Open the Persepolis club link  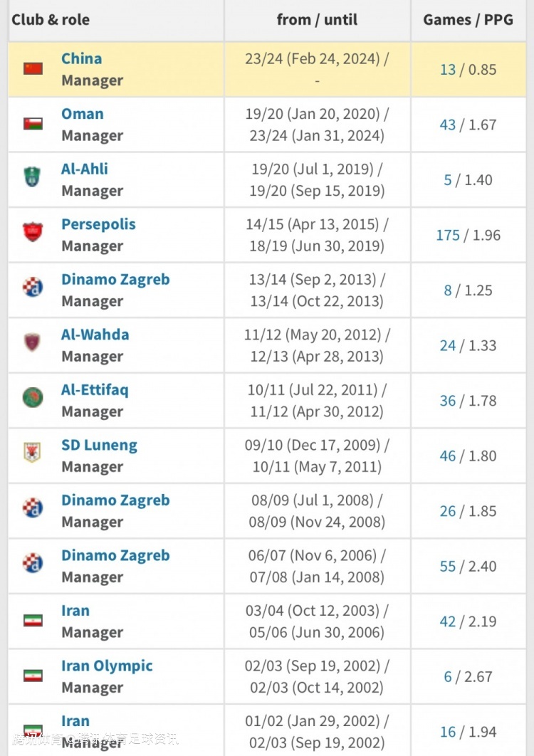98,224
